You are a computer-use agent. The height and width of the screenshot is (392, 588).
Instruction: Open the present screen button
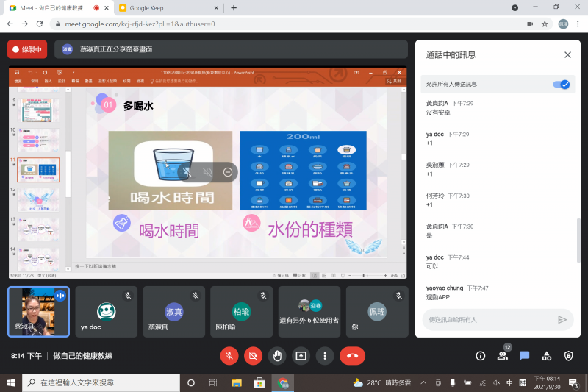coord(301,356)
